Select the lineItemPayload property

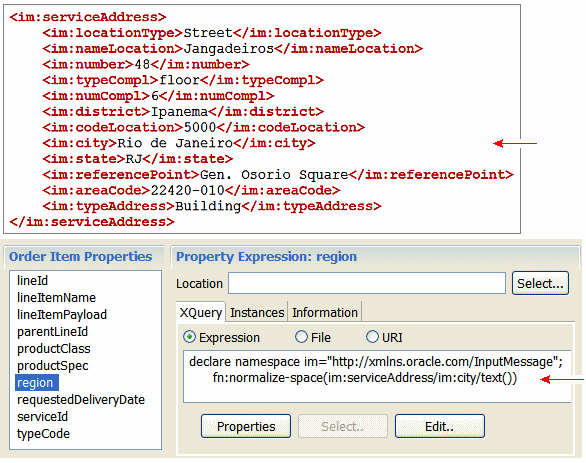pos(62,315)
